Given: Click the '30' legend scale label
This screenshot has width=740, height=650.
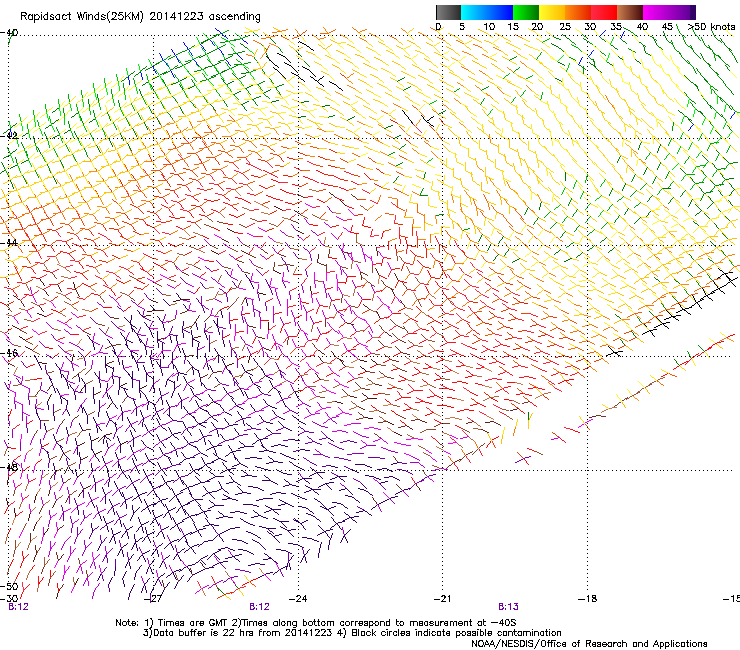Looking at the screenshot, I should tap(590, 27).
